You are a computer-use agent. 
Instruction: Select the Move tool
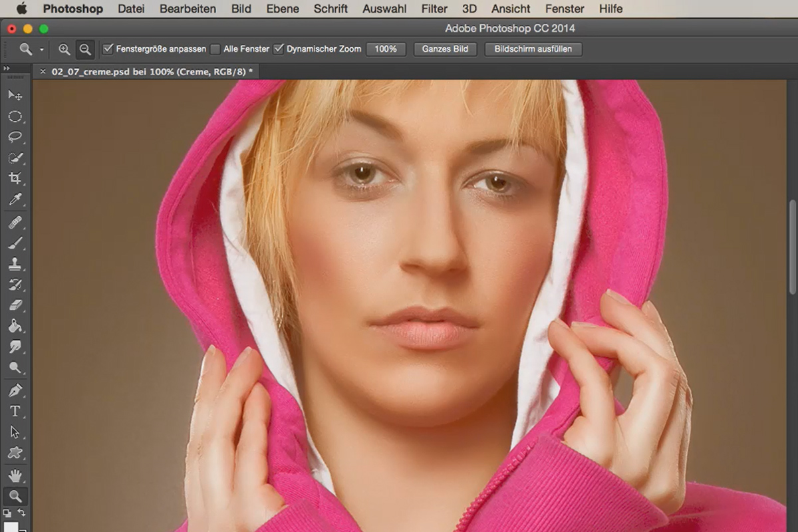pos(15,95)
